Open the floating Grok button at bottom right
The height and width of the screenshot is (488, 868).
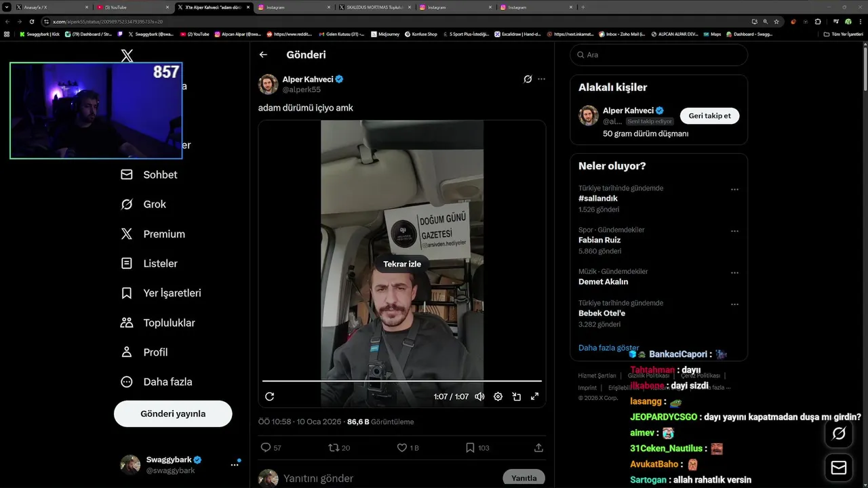pos(839,434)
